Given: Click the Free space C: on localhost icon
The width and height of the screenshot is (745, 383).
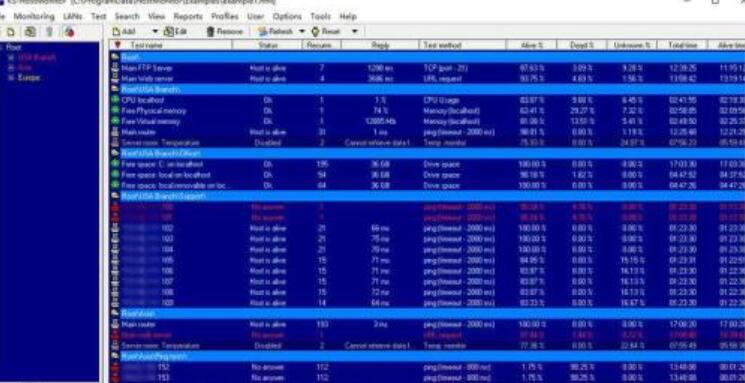Looking at the screenshot, I should tap(115, 164).
